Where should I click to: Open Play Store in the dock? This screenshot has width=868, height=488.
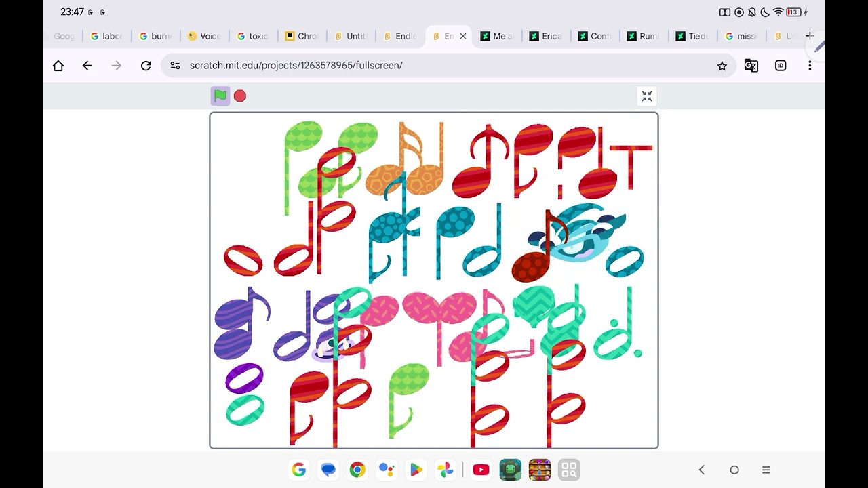tap(416, 470)
